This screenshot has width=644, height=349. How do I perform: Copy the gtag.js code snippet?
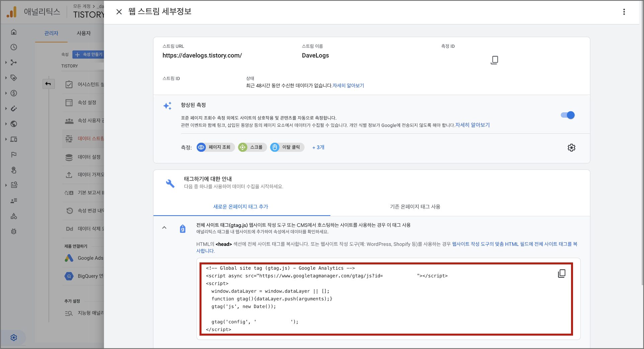tap(562, 273)
